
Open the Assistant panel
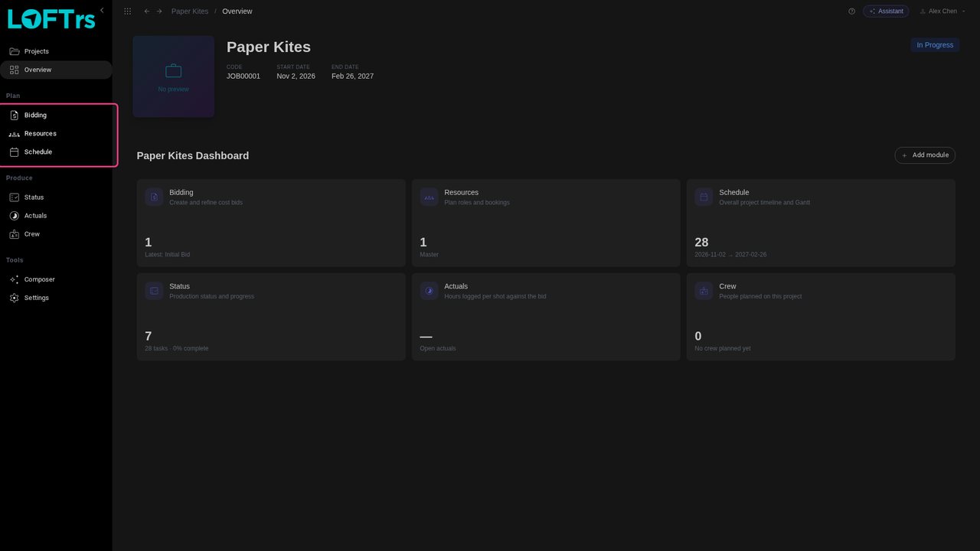click(886, 11)
